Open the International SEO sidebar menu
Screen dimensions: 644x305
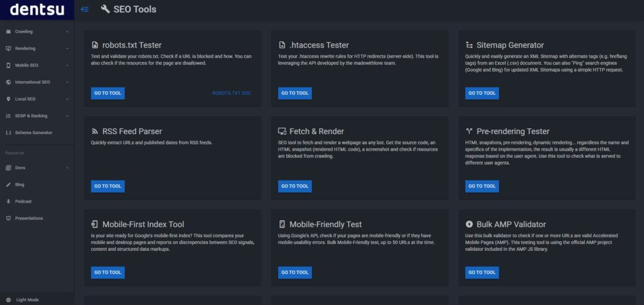click(x=37, y=82)
